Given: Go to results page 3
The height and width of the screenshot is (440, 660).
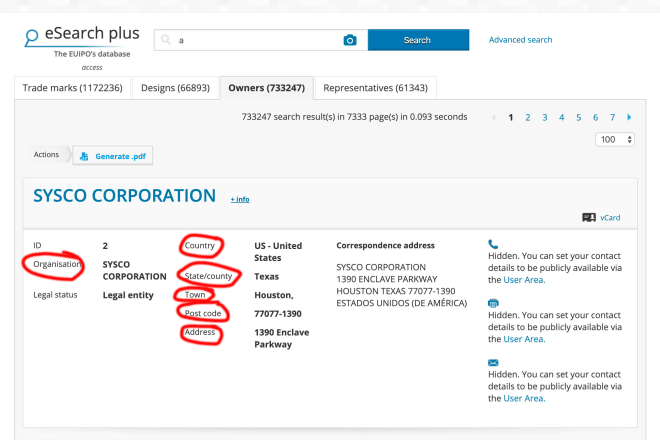Looking at the screenshot, I should point(545,117).
